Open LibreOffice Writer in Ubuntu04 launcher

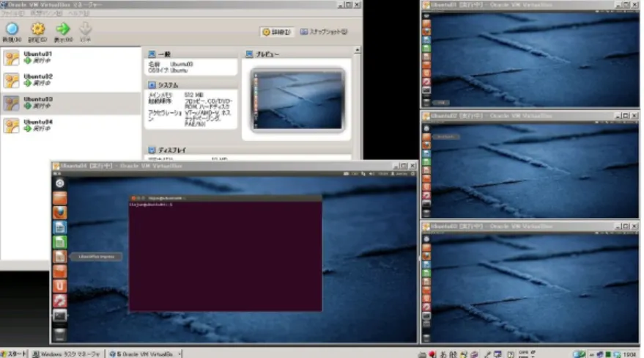pyautogui.click(x=60, y=227)
